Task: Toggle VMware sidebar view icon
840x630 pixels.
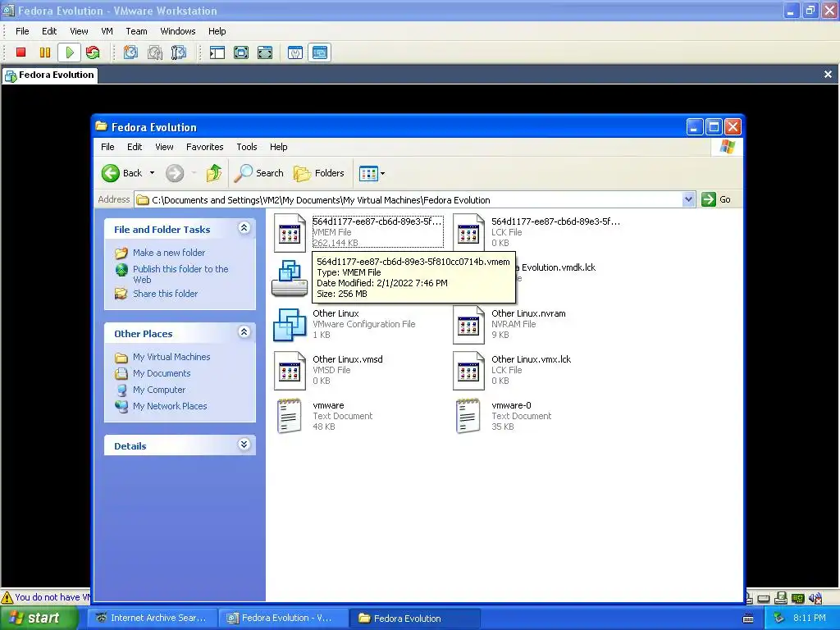Action: point(217,52)
